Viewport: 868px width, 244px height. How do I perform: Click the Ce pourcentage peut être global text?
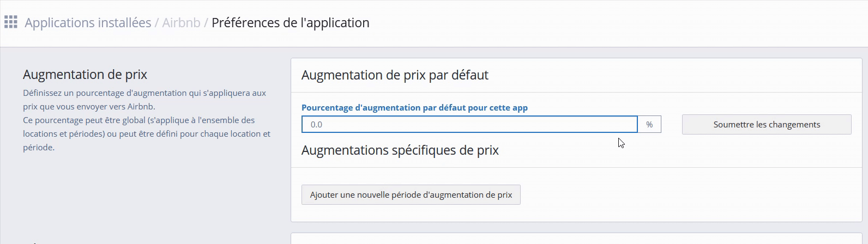[138, 120]
